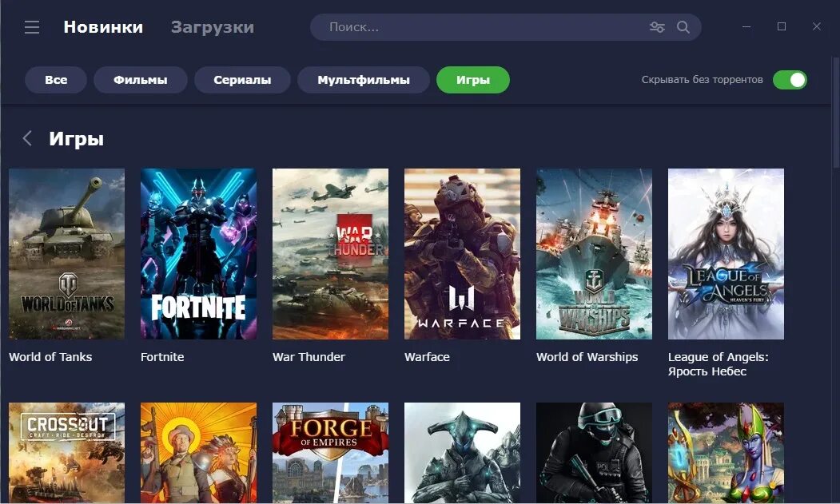Viewport: 840px width, 504px height.
Task: Open the man in fedora game cover
Action: (x=198, y=453)
